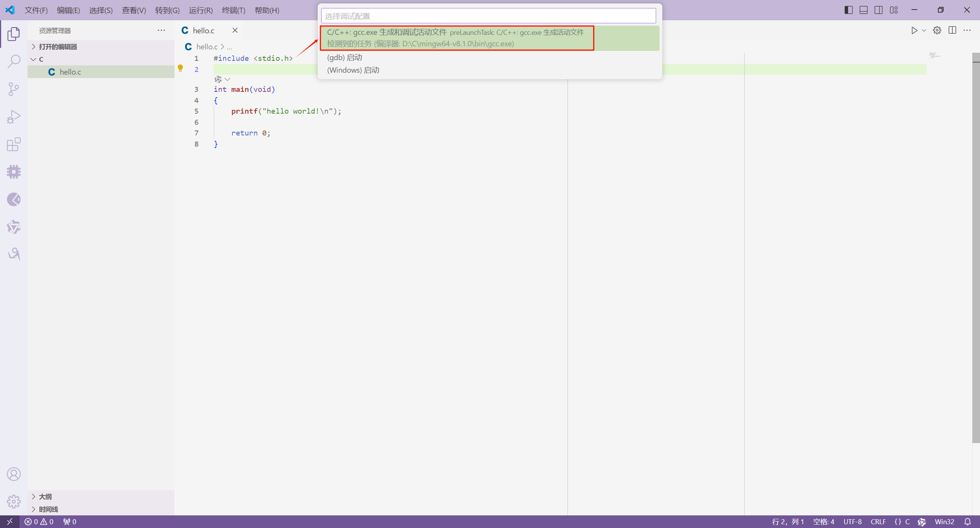Expand the 时间线 timeline section
980x528 pixels.
101,509
